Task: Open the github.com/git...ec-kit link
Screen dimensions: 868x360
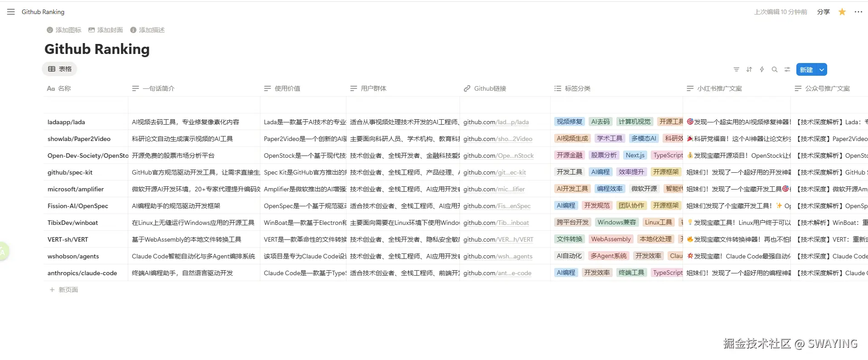Action: pos(495,172)
